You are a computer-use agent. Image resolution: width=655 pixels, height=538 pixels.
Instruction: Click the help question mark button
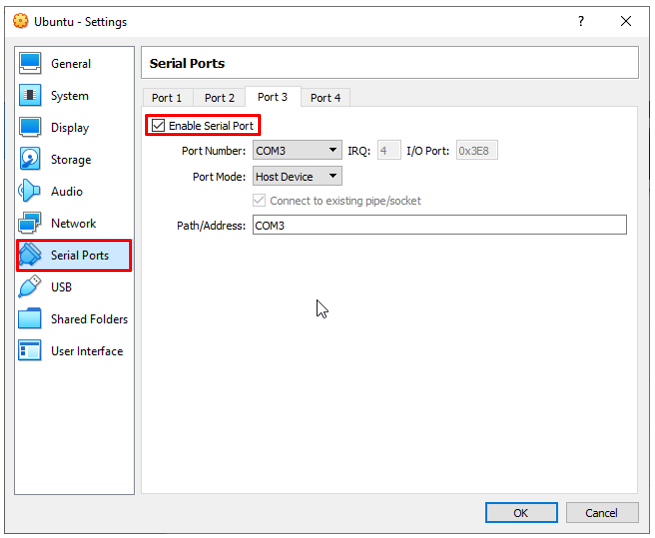click(x=581, y=21)
